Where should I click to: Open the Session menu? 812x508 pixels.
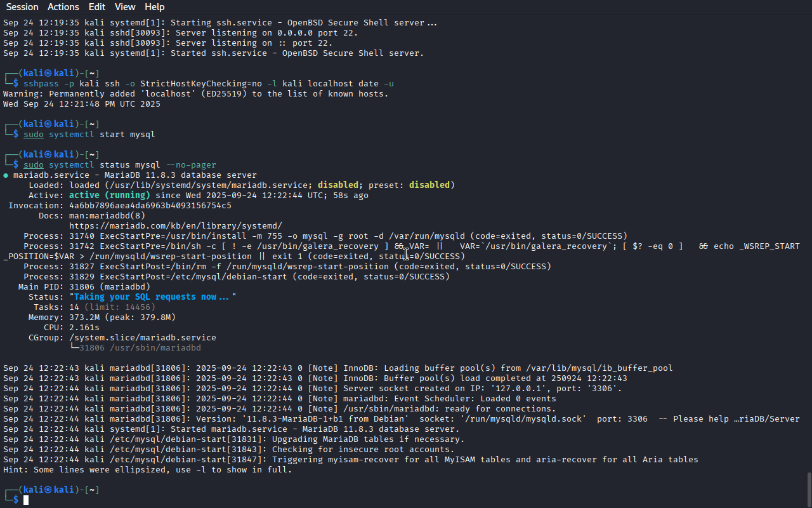click(22, 7)
